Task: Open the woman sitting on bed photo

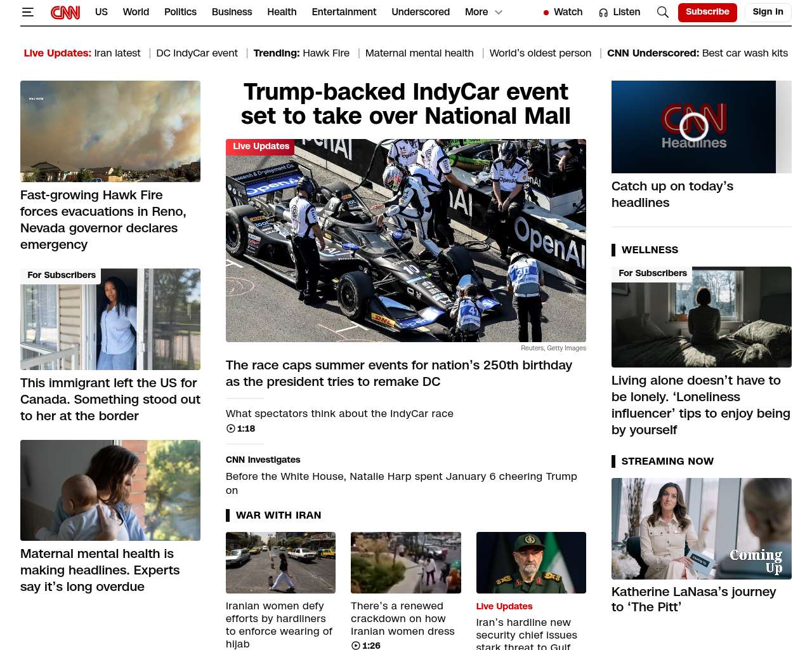Action: (702, 317)
